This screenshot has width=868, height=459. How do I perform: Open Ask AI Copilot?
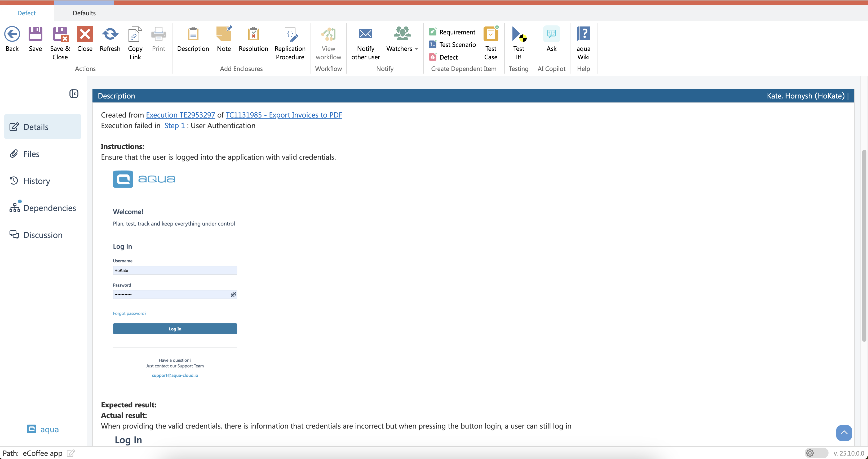[551, 34]
